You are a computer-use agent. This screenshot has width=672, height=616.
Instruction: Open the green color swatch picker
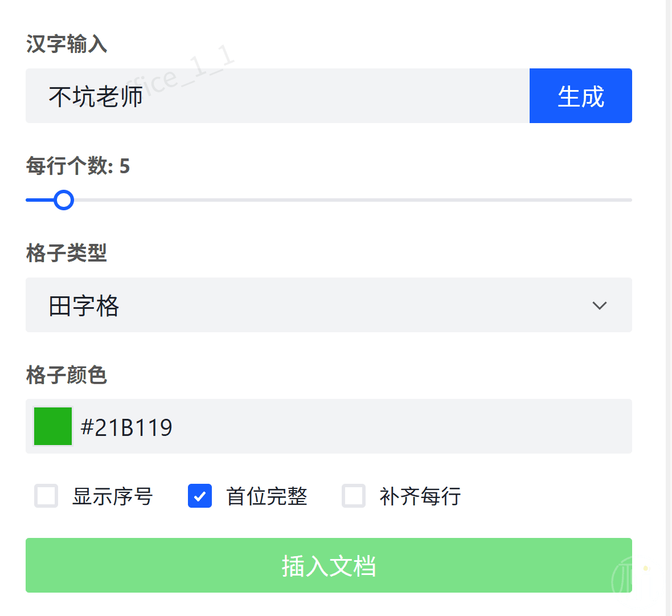(x=53, y=426)
